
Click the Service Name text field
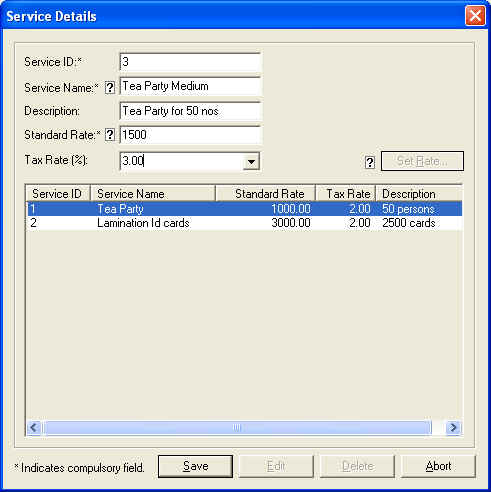(190, 86)
